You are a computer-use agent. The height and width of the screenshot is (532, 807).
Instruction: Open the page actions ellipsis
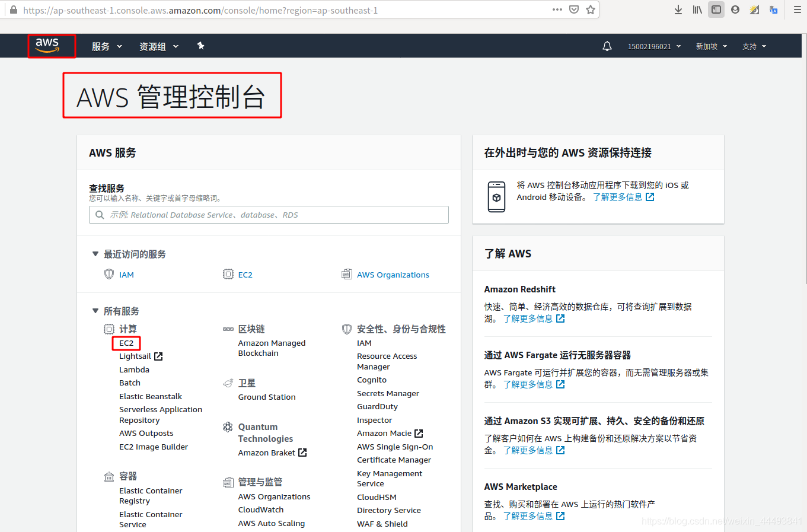pos(557,9)
